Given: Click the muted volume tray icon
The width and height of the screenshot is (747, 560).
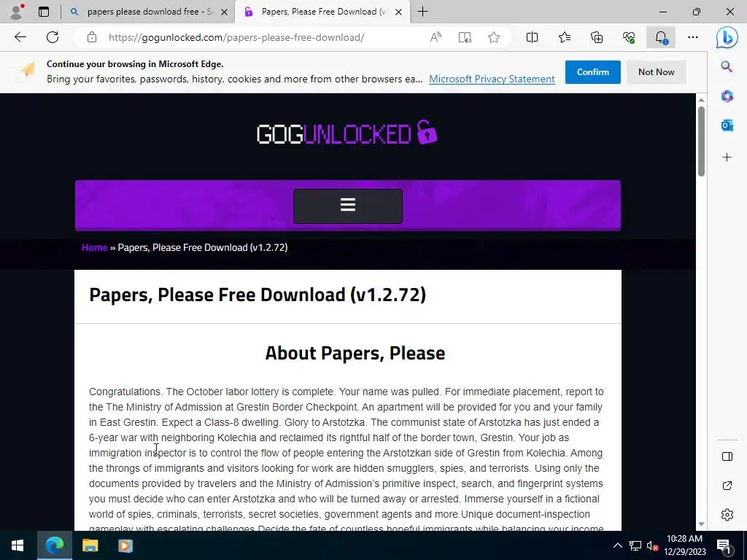Looking at the screenshot, I should coord(652,545).
